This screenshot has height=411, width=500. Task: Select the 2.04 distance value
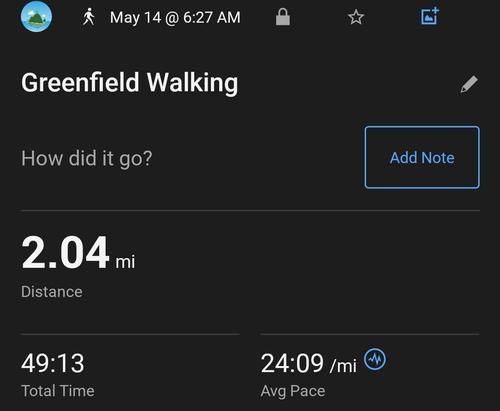[x=65, y=252]
